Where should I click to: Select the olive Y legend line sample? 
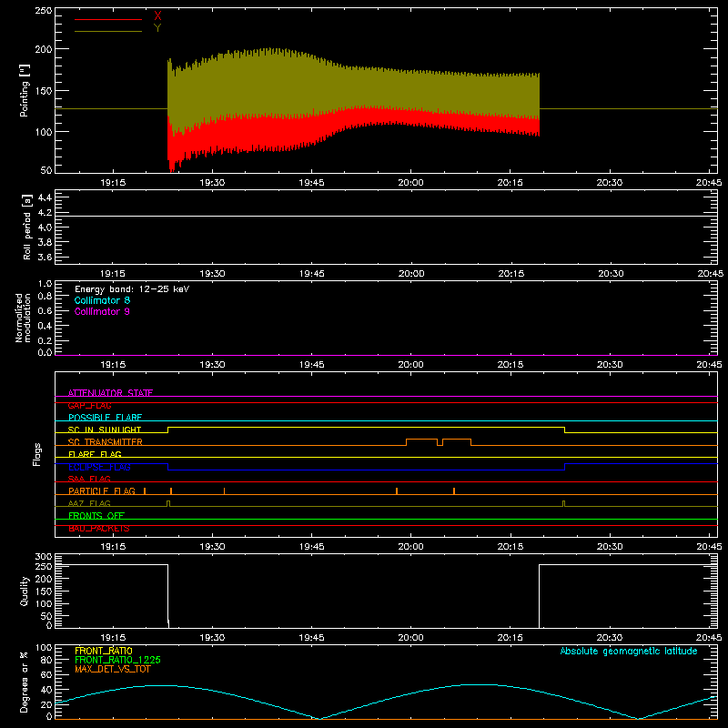[108, 31]
